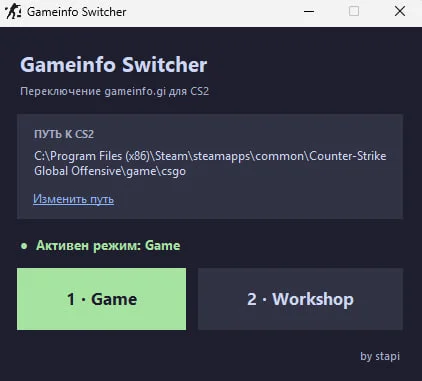The height and width of the screenshot is (381, 422).
Task: Click the word 'Workshop' on the second button
Action: (x=313, y=299)
